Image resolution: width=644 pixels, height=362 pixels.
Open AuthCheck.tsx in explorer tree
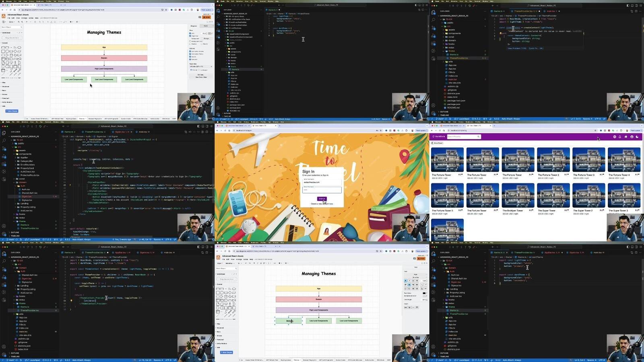click(28, 172)
